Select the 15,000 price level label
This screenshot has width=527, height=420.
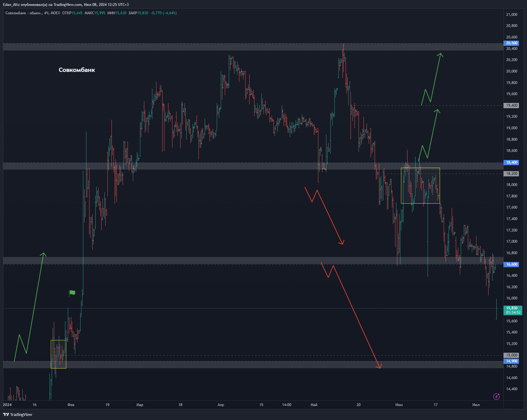pos(512,355)
